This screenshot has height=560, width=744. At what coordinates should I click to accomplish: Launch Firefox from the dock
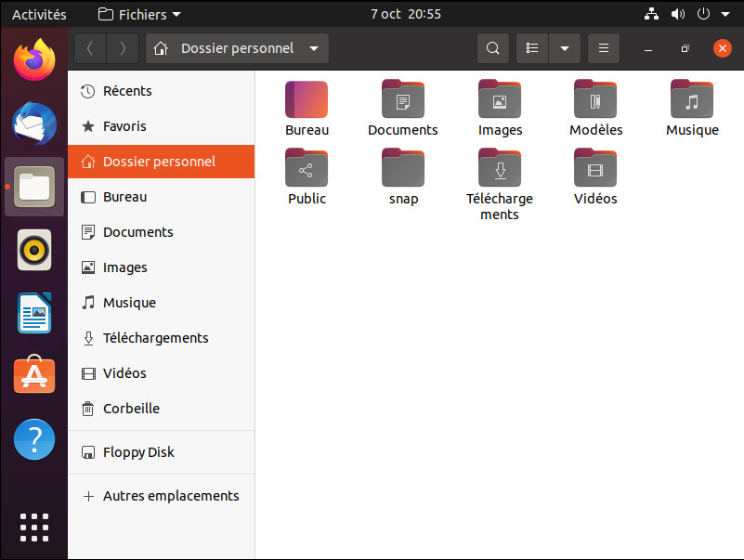click(x=34, y=60)
